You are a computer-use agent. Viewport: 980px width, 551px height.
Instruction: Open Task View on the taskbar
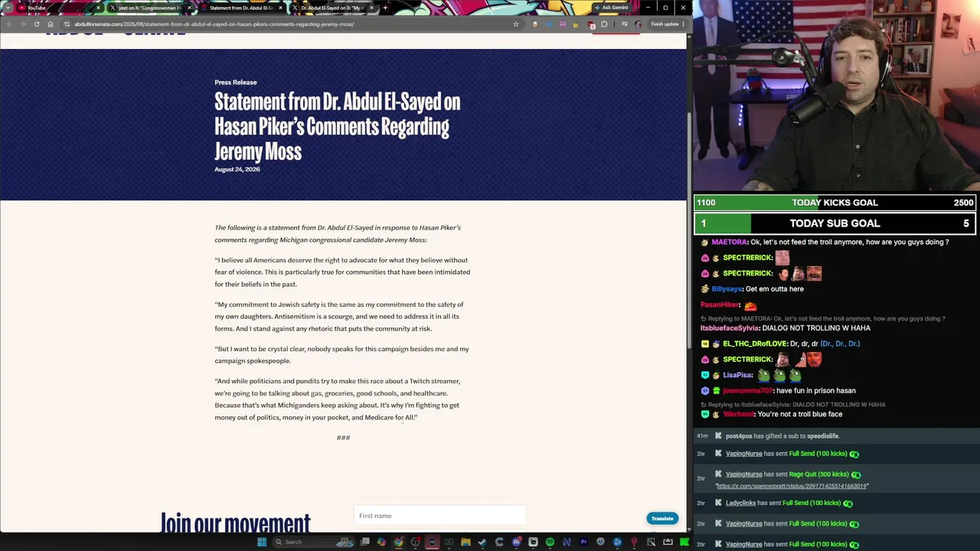[x=364, y=542]
